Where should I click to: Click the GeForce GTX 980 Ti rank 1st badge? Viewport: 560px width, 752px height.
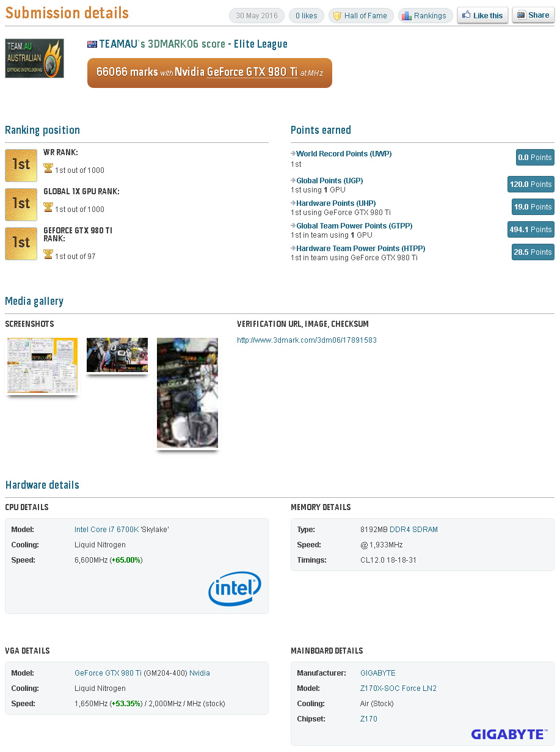click(21, 243)
